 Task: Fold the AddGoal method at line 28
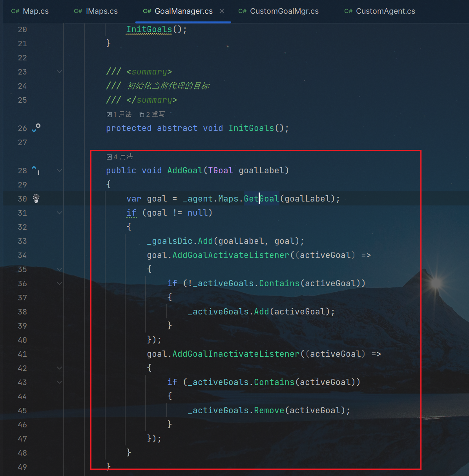pos(60,170)
